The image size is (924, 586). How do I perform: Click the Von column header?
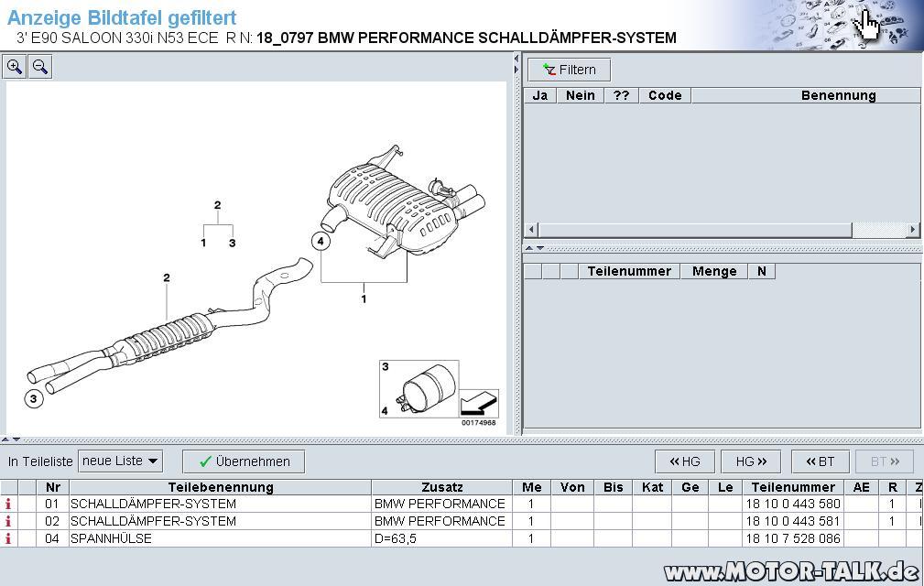[x=572, y=487]
